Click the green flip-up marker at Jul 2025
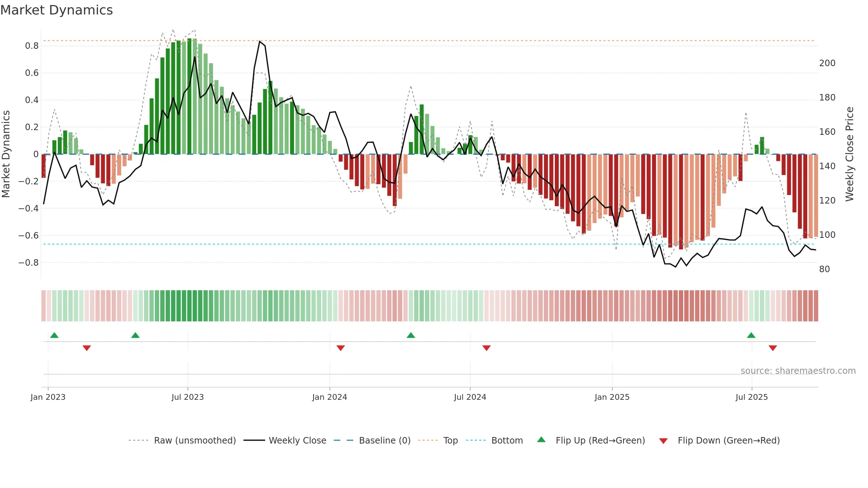Screen dimensions: 868x488 click(x=751, y=335)
